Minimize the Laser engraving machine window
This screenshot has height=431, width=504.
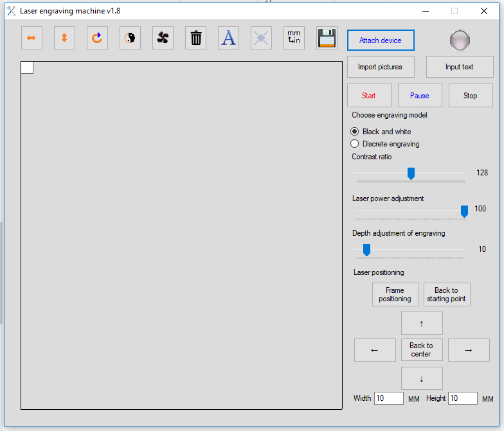[x=426, y=11]
